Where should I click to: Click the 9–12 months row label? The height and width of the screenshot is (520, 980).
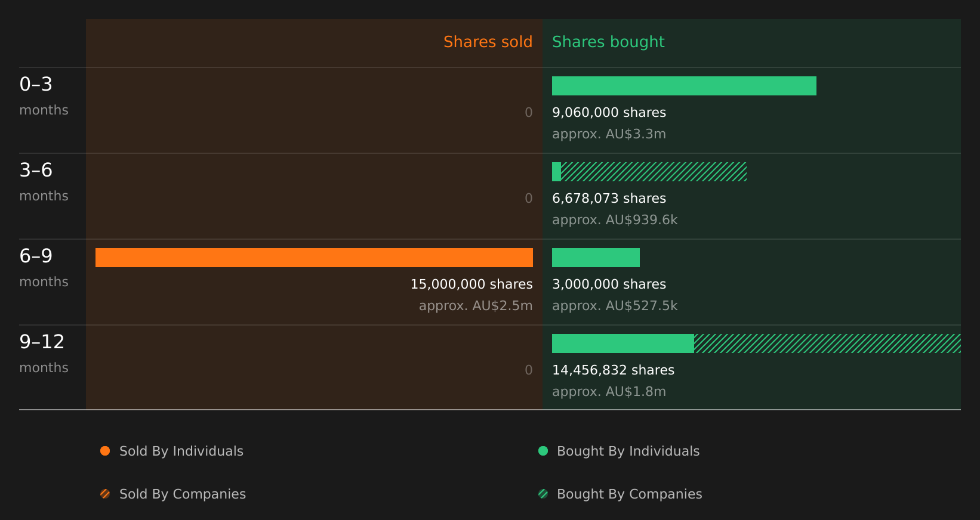coord(44,354)
